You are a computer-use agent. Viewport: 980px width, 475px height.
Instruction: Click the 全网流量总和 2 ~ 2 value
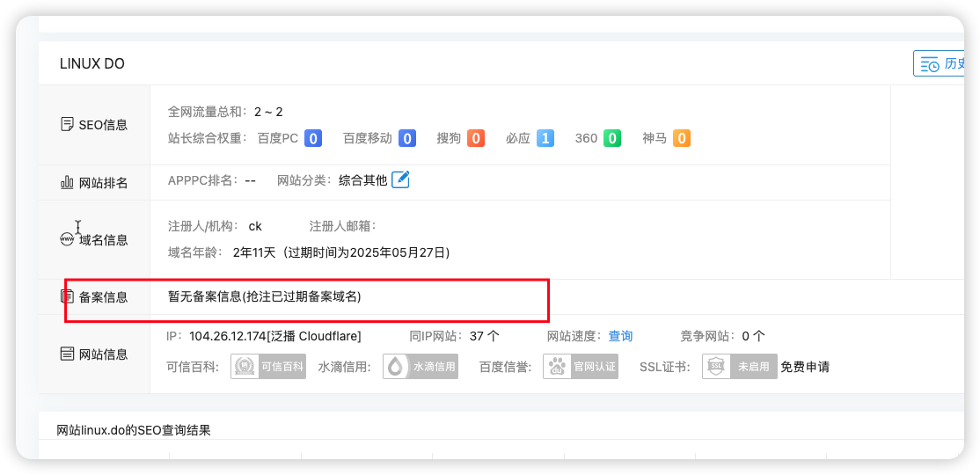[x=268, y=112]
